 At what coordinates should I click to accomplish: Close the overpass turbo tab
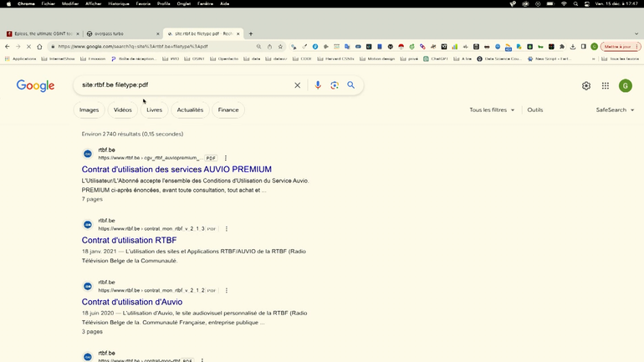click(158, 33)
